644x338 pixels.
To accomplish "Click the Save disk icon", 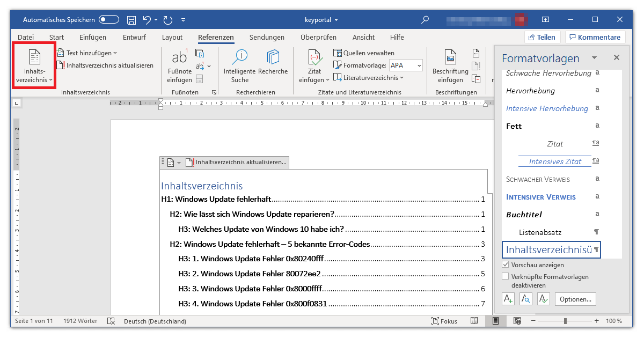I will tap(131, 20).
